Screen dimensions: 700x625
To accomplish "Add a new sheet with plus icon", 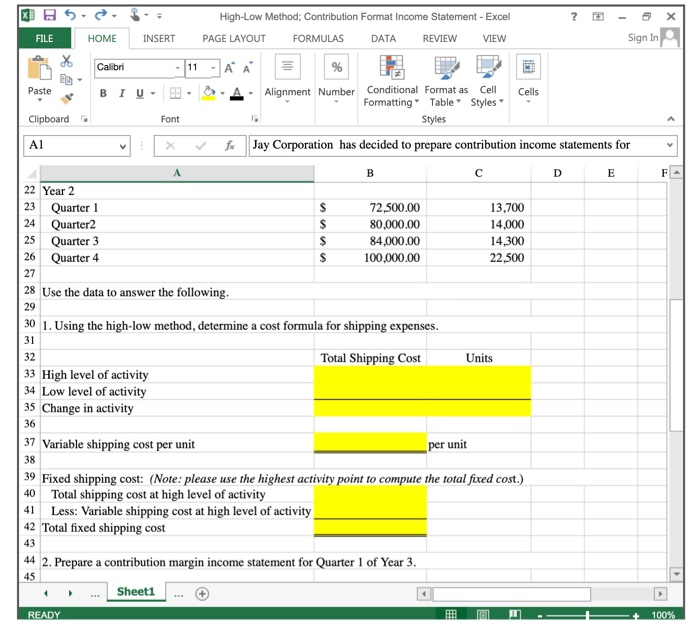I will (202, 594).
